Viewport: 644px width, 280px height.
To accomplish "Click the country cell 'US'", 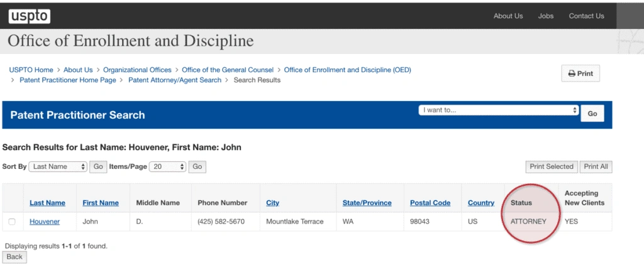I will 472,222.
